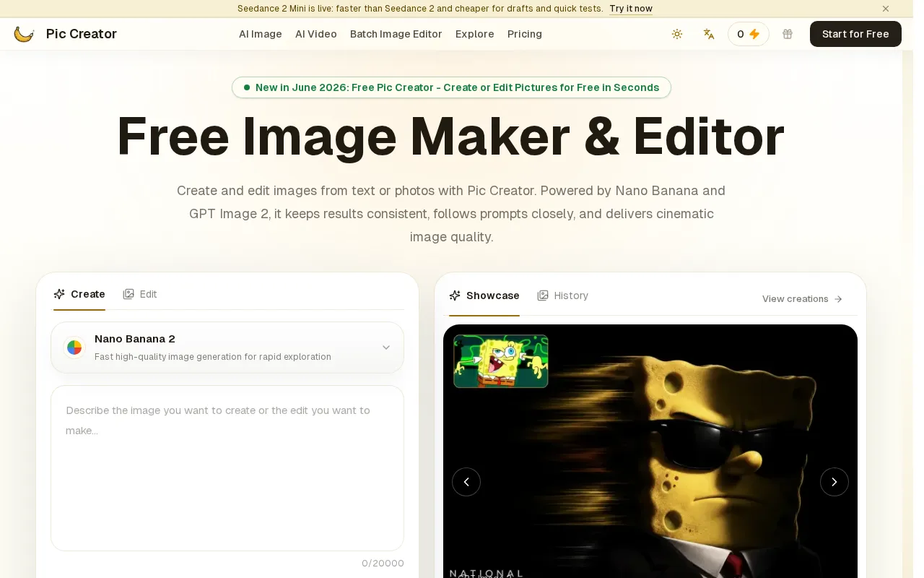924x578 pixels.
Task: Open the language translate icon
Action: click(x=709, y=34)
